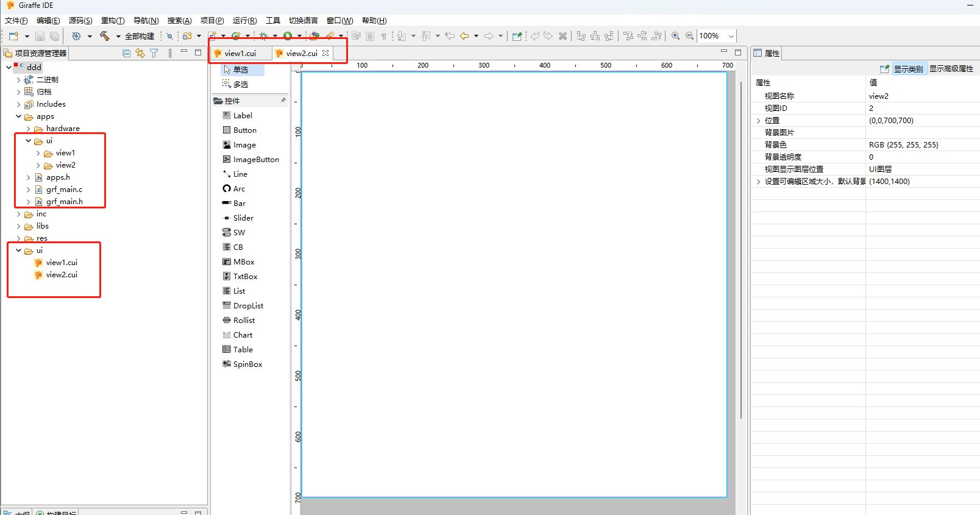Pick the Chart widget in palette
This screenshot has width=980, height=515.
(243, 335)
